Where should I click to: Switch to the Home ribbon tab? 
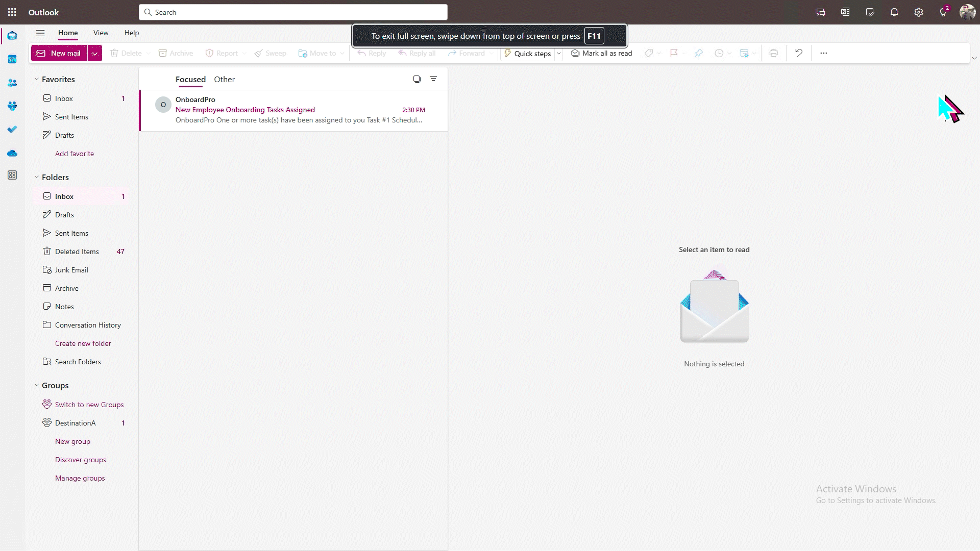(x=68, y=33)
